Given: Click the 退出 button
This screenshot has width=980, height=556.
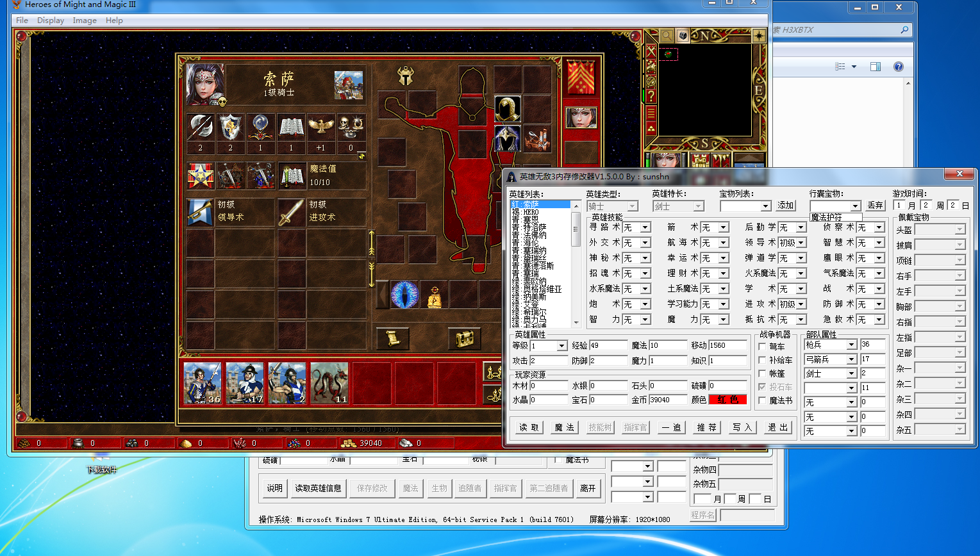Looking at the screenshot, I should coord(778,427).
